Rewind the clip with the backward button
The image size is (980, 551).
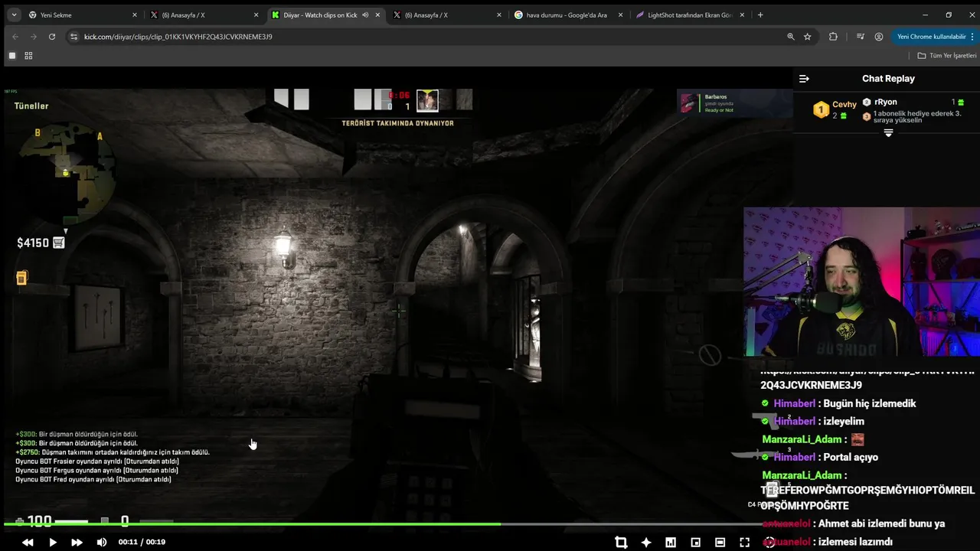point(28,542)
